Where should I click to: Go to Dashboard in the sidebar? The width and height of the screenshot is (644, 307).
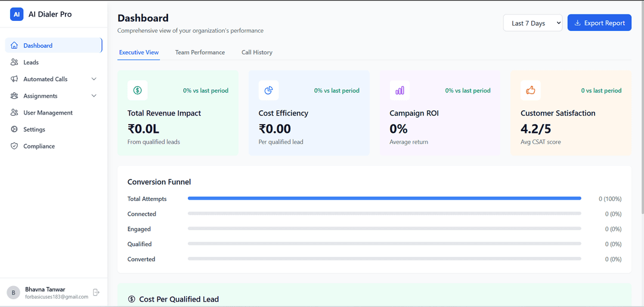click(38, 45)
